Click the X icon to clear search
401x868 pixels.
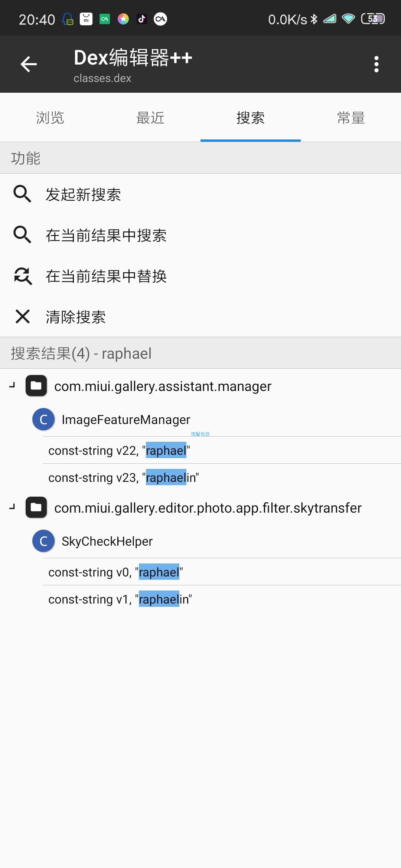[23, 316]
